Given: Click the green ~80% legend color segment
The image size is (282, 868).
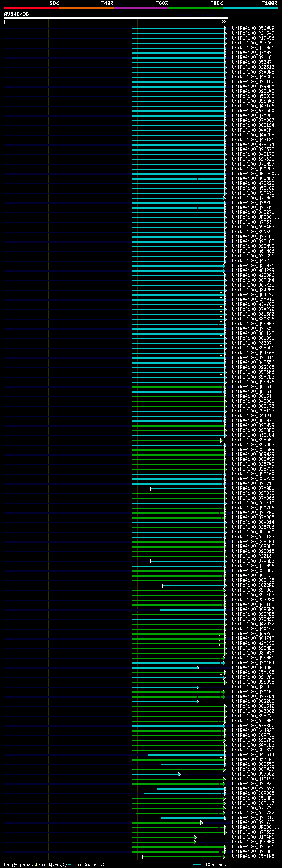Looking at the screenshot, I should point(196,8).
